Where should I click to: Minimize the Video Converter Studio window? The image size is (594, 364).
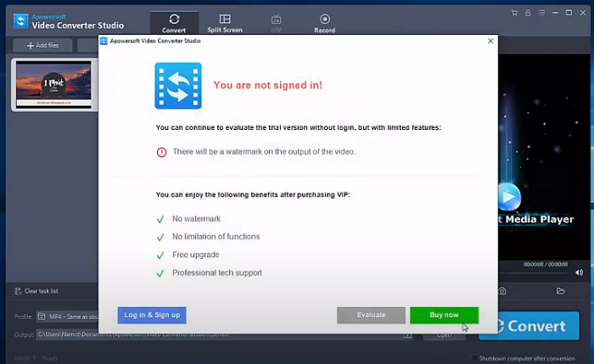pos(555,13)
